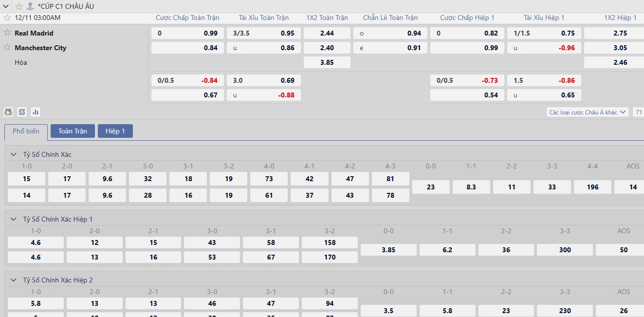644x317 pixels.
Task: Switch to the Hiệp 1 tab
Action: coord(115,131)
